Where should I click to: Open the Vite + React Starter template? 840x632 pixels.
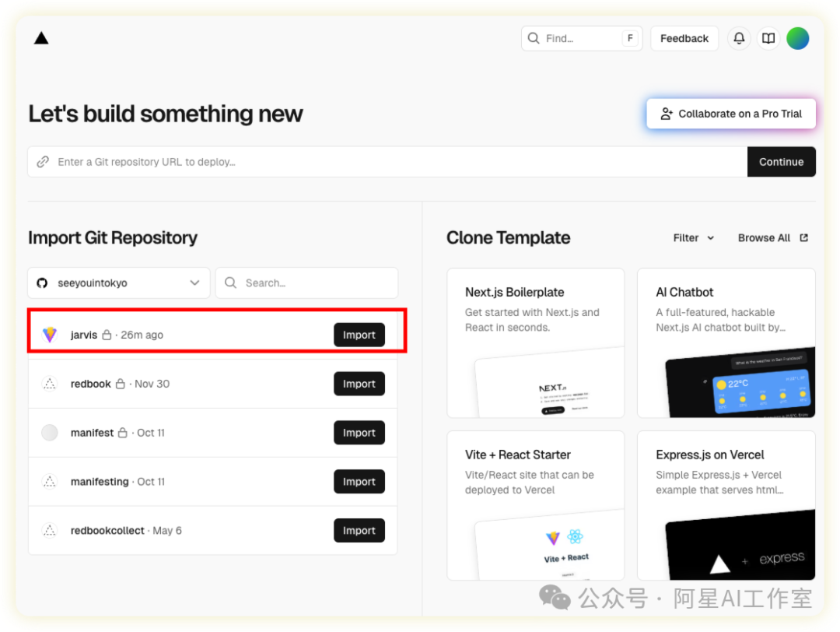tap(535, 505)
